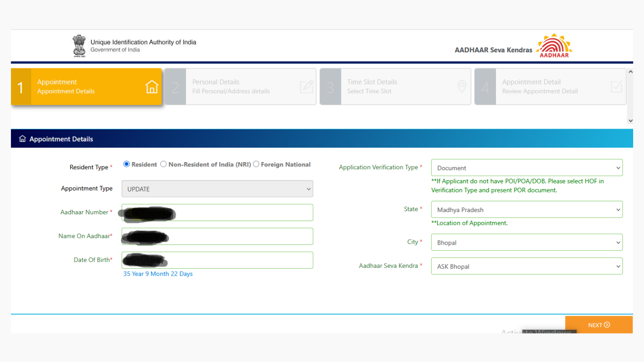Choose Non-Resident of India (NRI) option

point(164,164)
